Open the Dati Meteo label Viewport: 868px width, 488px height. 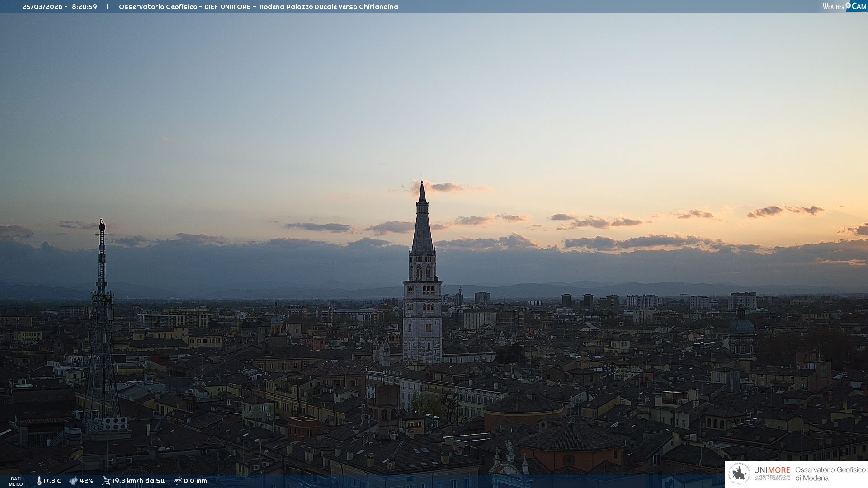[x=16, y=481]
